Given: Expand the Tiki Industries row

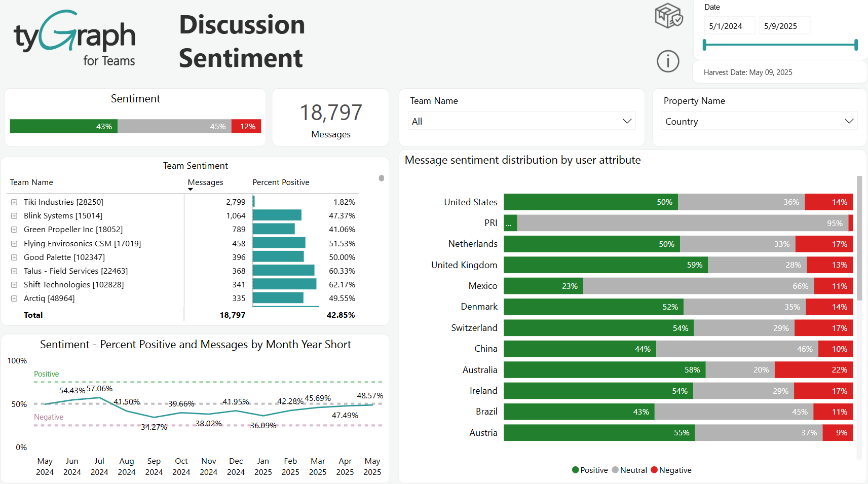Looking at the screenshot, I should 14,202.
